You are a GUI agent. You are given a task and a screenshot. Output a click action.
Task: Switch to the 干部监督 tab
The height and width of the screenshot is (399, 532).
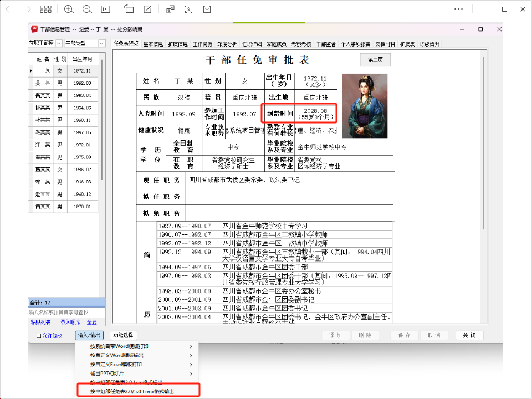pyautogui.click(x=326, y=44)
